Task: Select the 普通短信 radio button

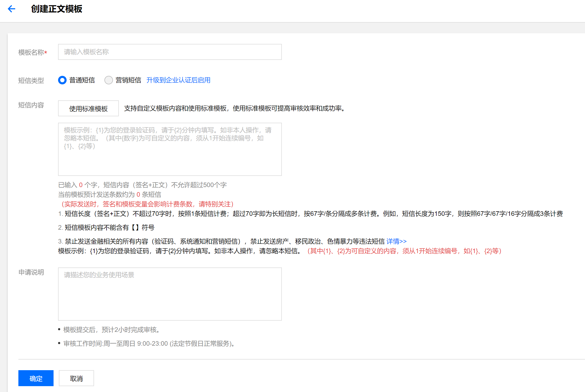Action: point(62,80)
